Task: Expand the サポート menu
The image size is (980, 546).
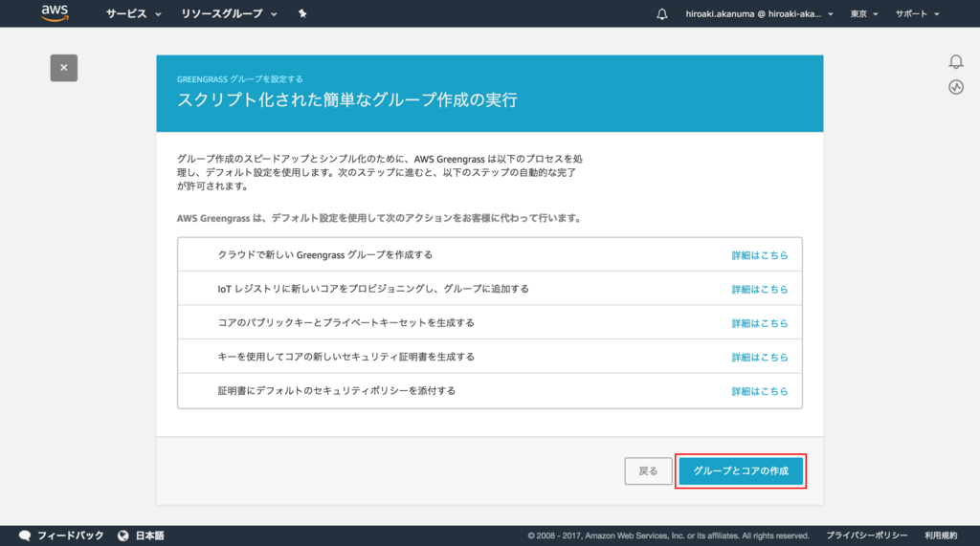Action: pos(917,13)
